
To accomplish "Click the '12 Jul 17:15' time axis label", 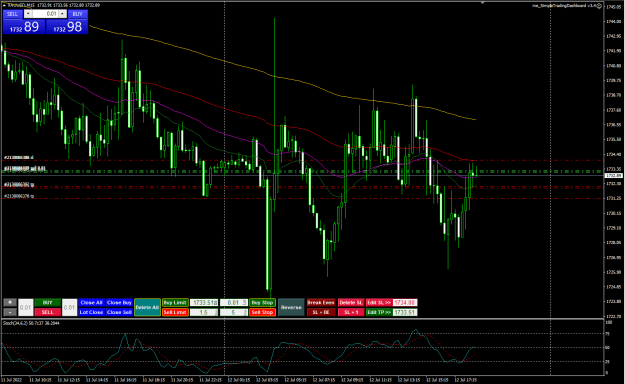I will (466, 380).
